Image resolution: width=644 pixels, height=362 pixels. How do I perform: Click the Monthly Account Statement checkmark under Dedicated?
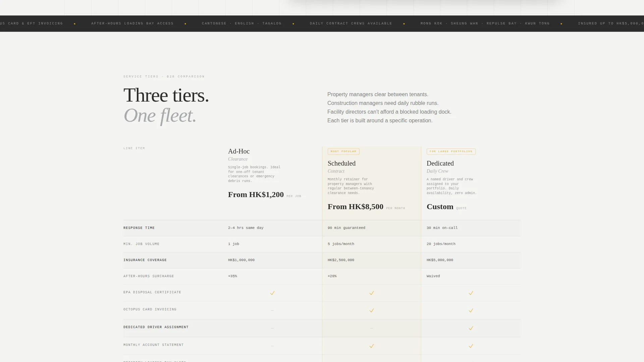[471, 346]
